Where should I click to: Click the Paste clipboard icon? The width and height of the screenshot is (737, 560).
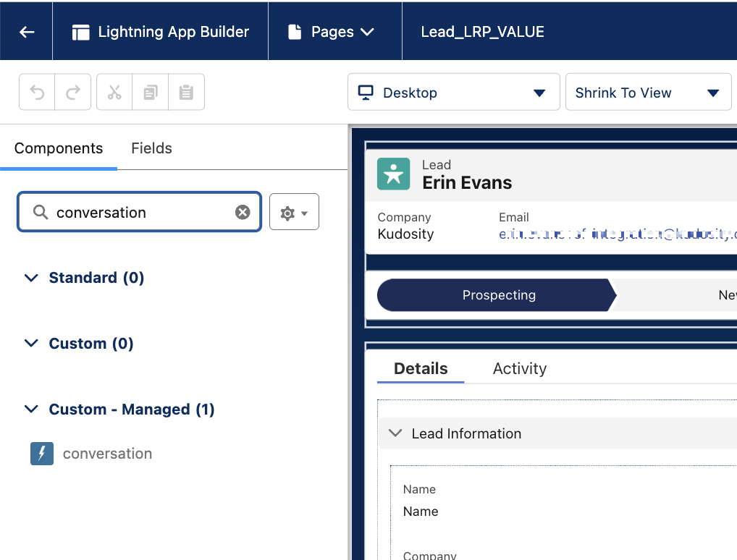186,93
